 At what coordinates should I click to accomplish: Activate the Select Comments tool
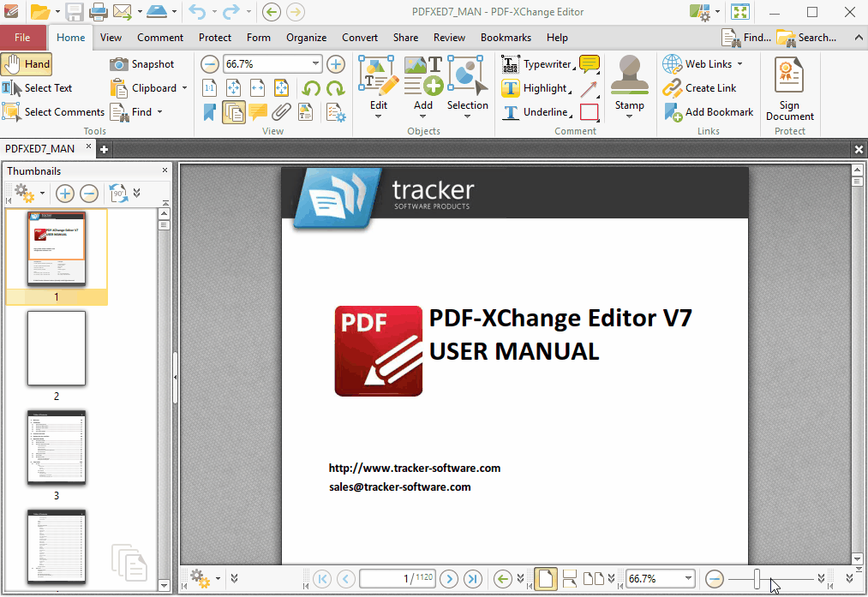tap(53, 111)
